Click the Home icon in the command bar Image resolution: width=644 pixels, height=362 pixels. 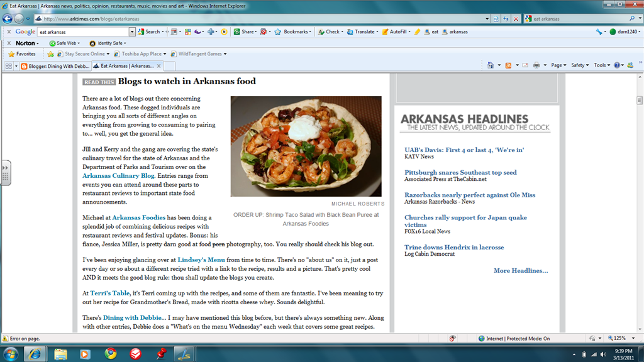coord(491,65)
